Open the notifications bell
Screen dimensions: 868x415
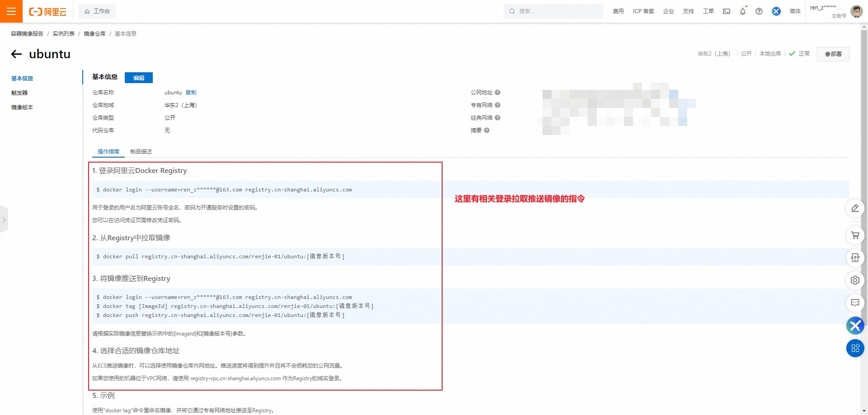point(743,11)
